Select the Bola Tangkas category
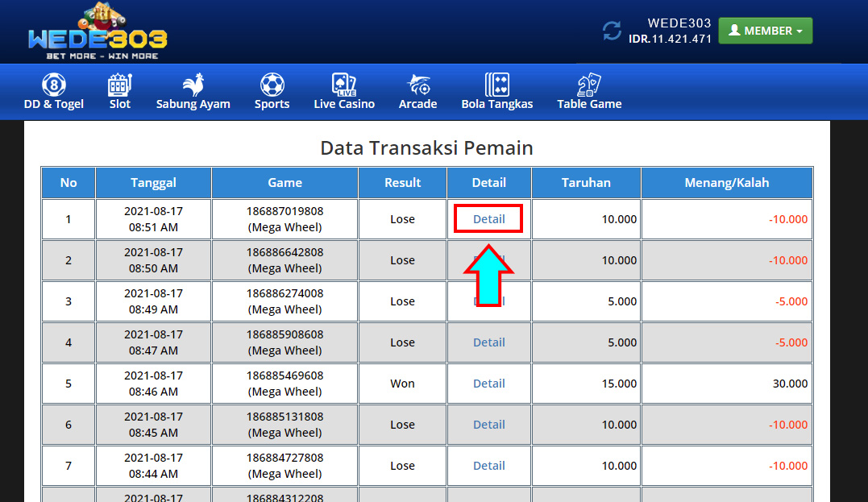868x502 pixels. (x=497, y=92)
